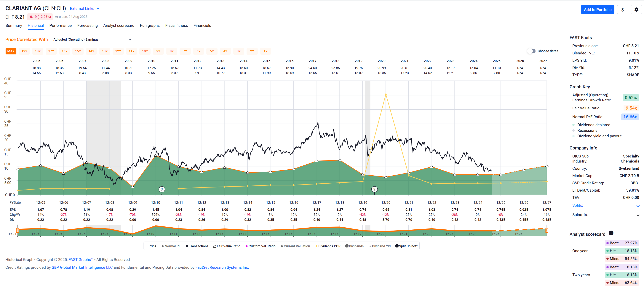644x290 pixels.
Task: Click the 16.66x Normal P/E badge
Action: tap(630, 117)
